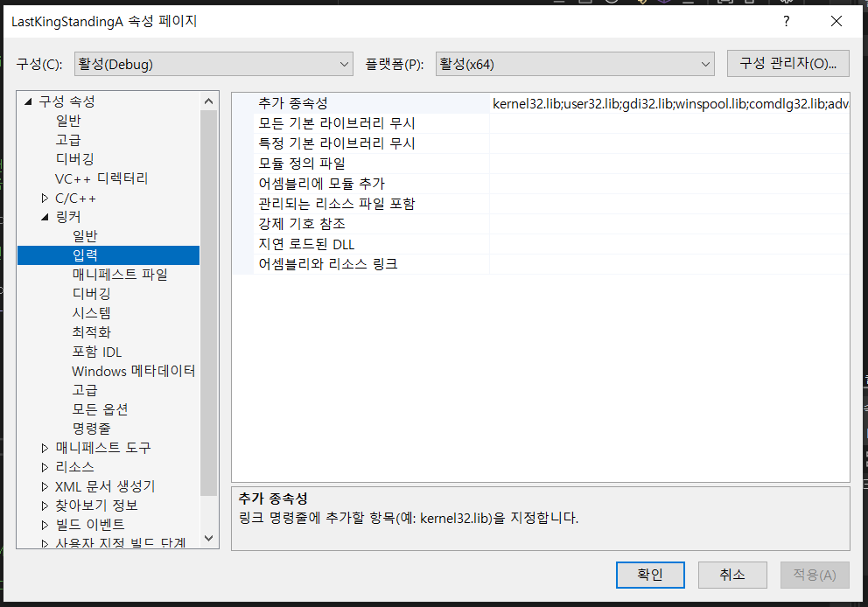Viewport: 868px width, 607px height.
Task: Select 모듈 정의 파일 property
Action: click(302, 164)
